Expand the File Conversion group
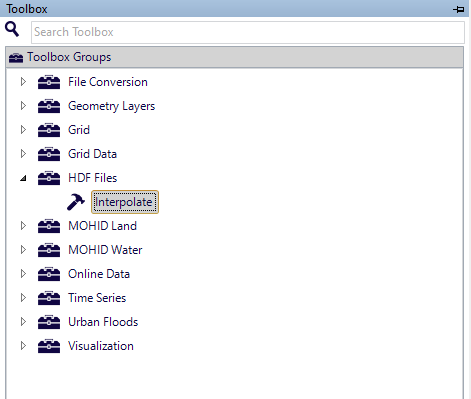Image resolution: width=471 pixels, height=399 pixels. [23, 82]
